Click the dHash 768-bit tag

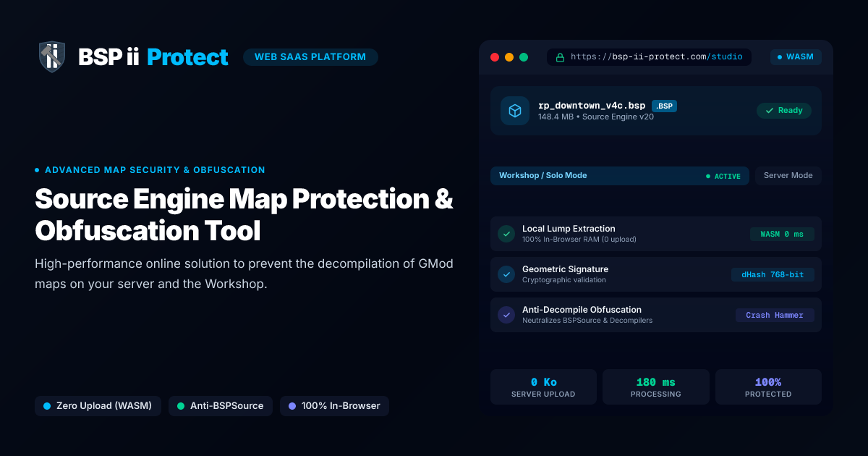[x=773, y=274]
